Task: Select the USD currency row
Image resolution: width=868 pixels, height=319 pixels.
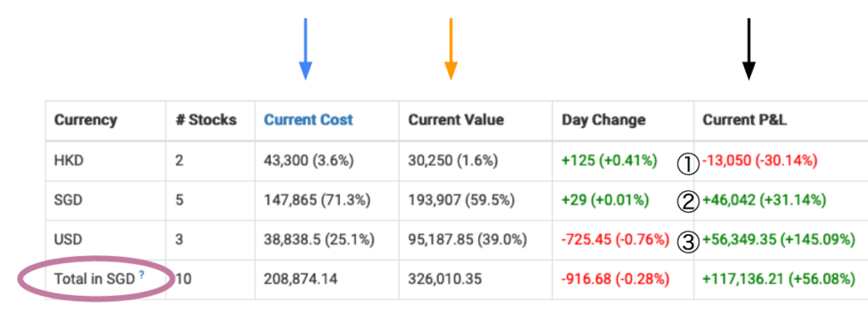Action: (x=456, y=240)
